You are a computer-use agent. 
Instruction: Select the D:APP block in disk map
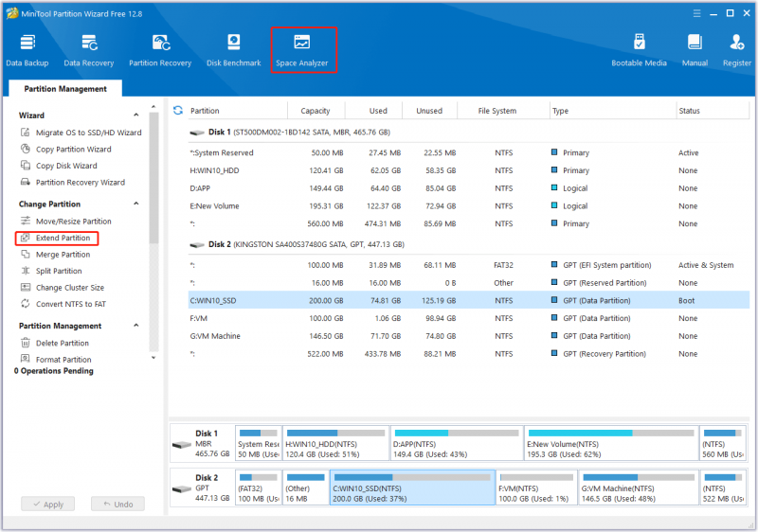(457, 443)
